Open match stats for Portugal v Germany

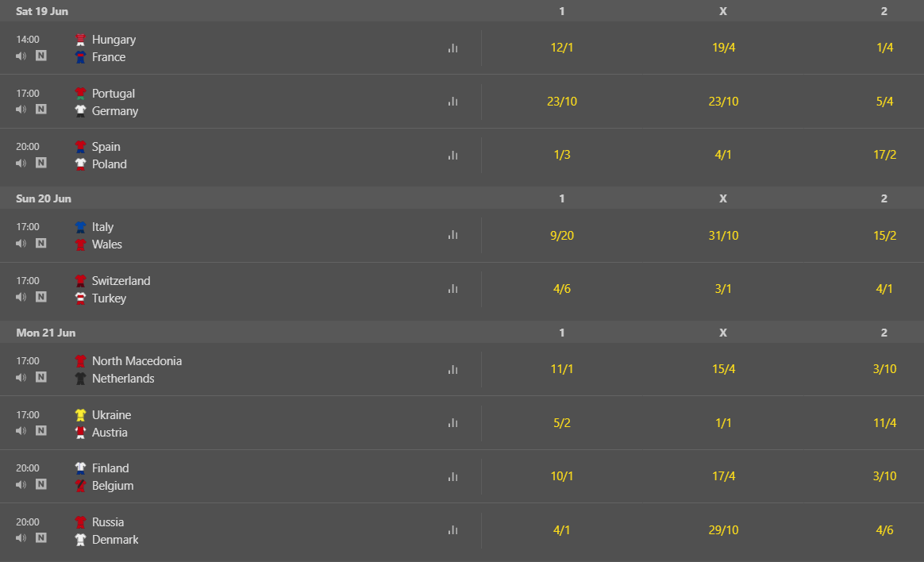(452, 102)
